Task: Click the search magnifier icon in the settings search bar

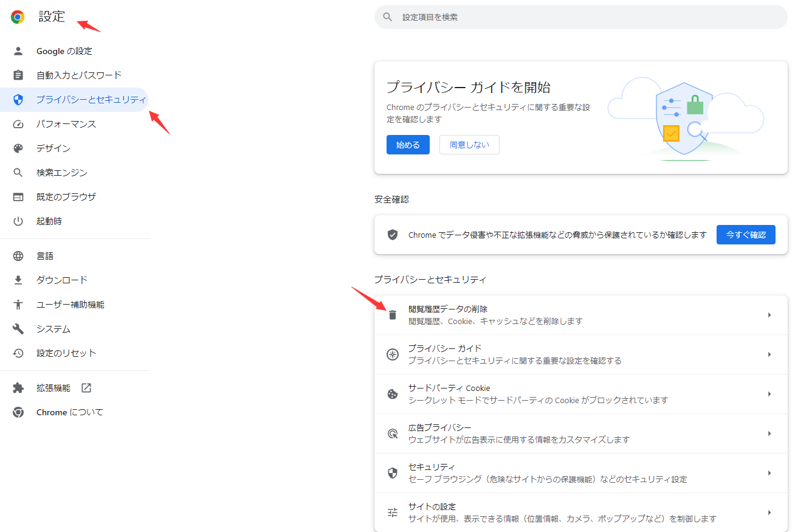Action: pos(388,17)
